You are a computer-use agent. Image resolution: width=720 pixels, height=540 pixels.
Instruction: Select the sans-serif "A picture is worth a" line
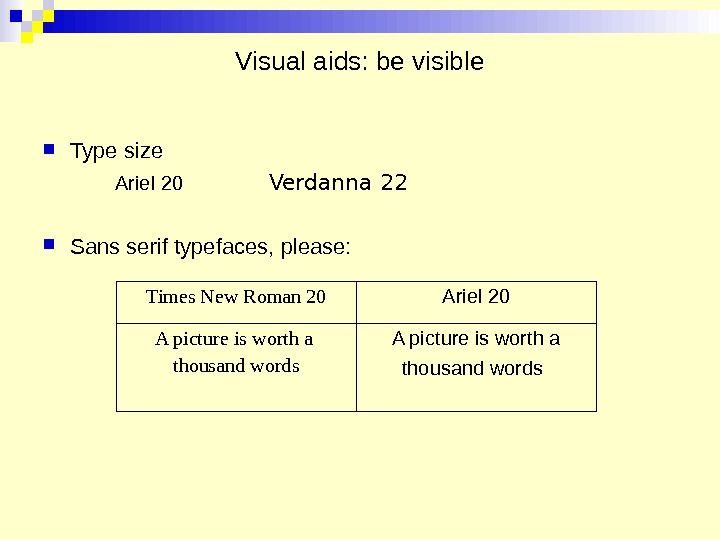[475, 339]
